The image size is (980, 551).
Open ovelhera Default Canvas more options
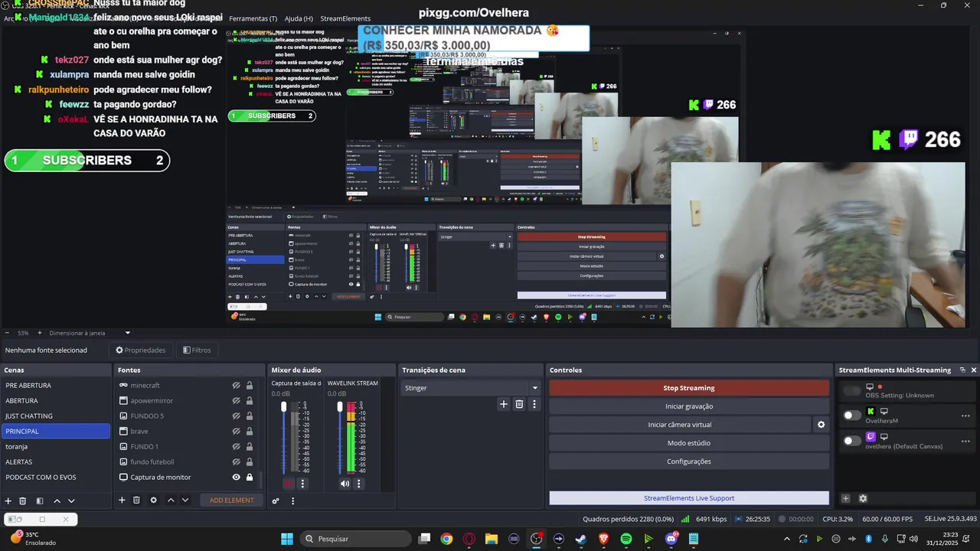click(965, 440)
